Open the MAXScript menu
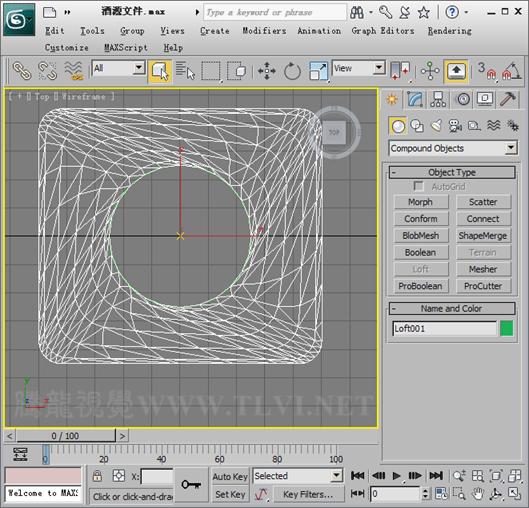The image size is (529, 508). click(126, 48)
